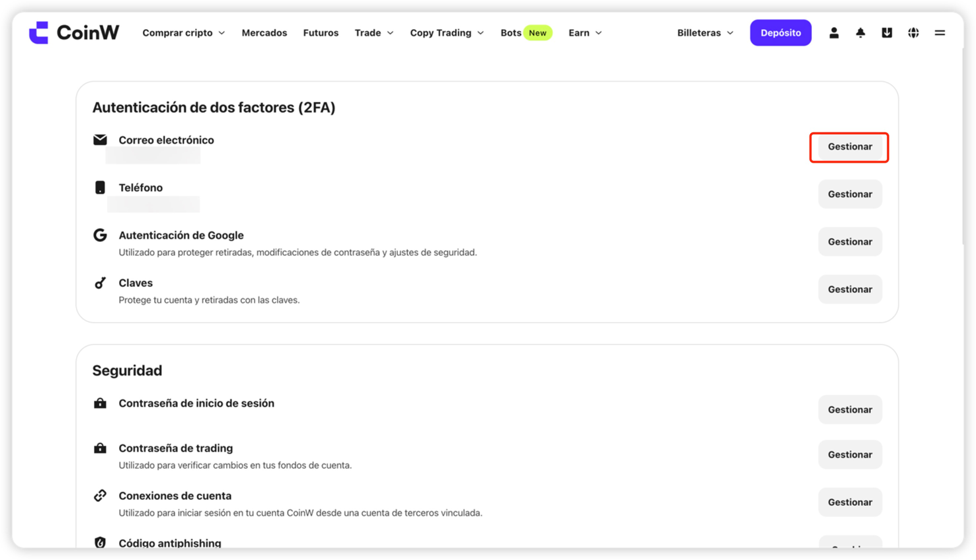Click the Autenticación de Google label
The image size is (976, 560).
pos(181,235)
